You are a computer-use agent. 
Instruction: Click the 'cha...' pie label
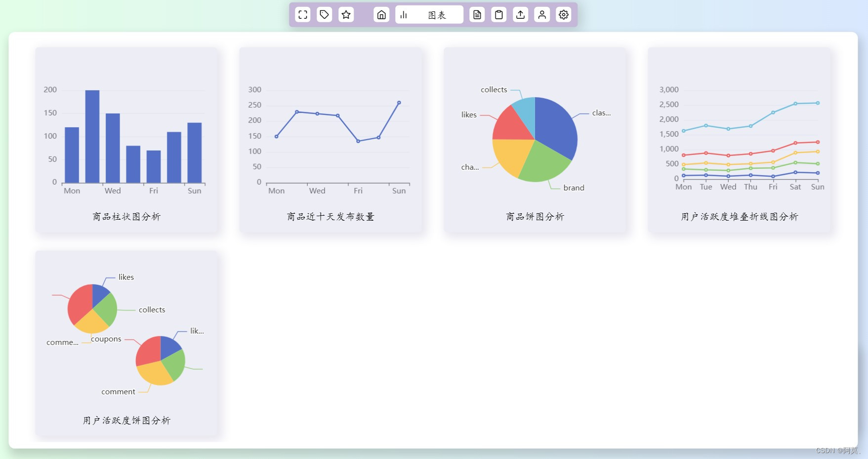click(470, 167)
